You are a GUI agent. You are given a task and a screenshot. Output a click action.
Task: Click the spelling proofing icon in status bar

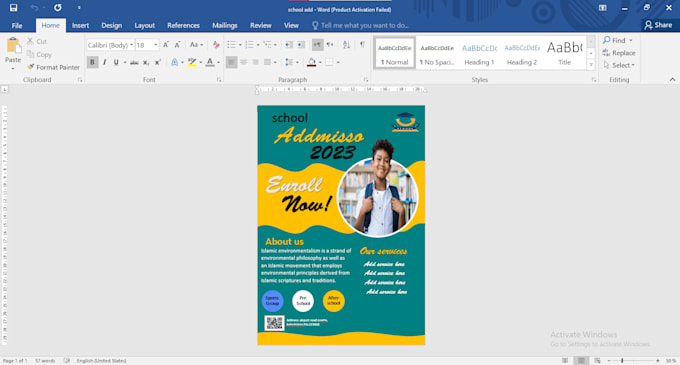66,361
